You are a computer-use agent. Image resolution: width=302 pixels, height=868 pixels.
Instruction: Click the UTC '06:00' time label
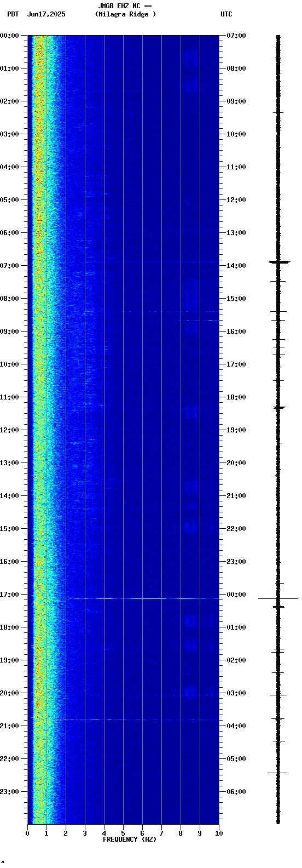coord(236,792)
